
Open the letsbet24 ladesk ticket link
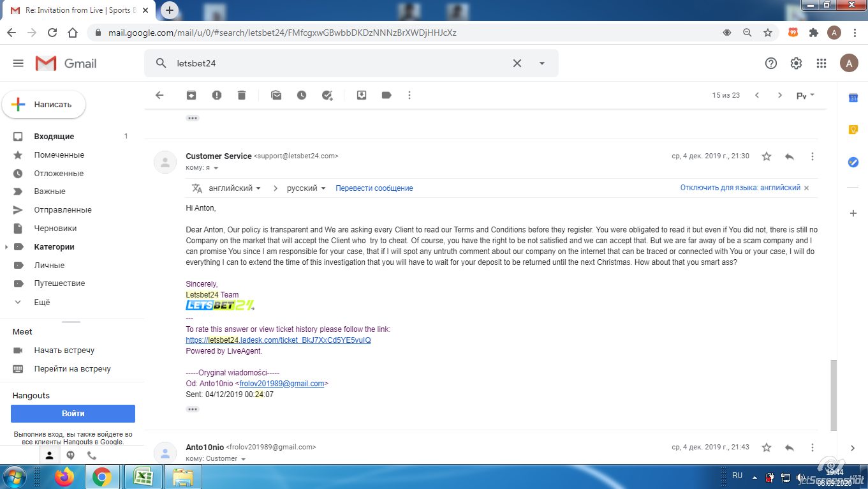(x=278, y=340)
